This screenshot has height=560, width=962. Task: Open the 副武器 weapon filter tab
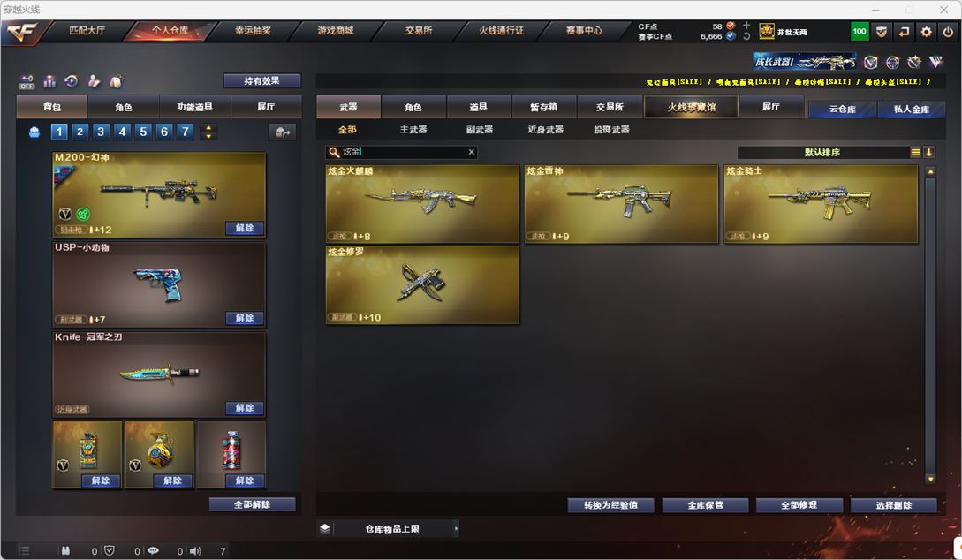pos(479,130)
